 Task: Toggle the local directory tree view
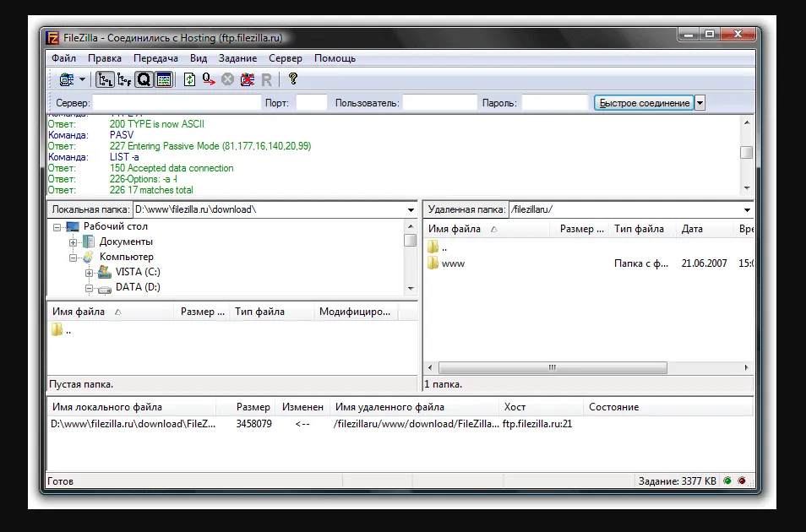(104, 79)
